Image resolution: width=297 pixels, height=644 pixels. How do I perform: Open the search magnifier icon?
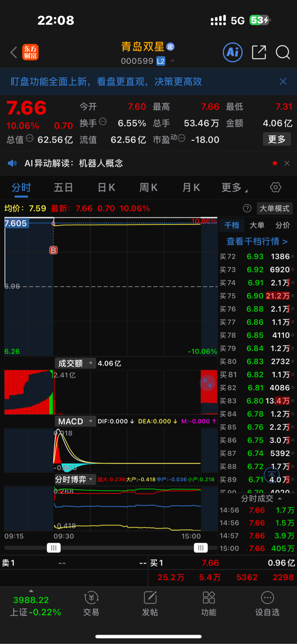[x=283, y=52]
